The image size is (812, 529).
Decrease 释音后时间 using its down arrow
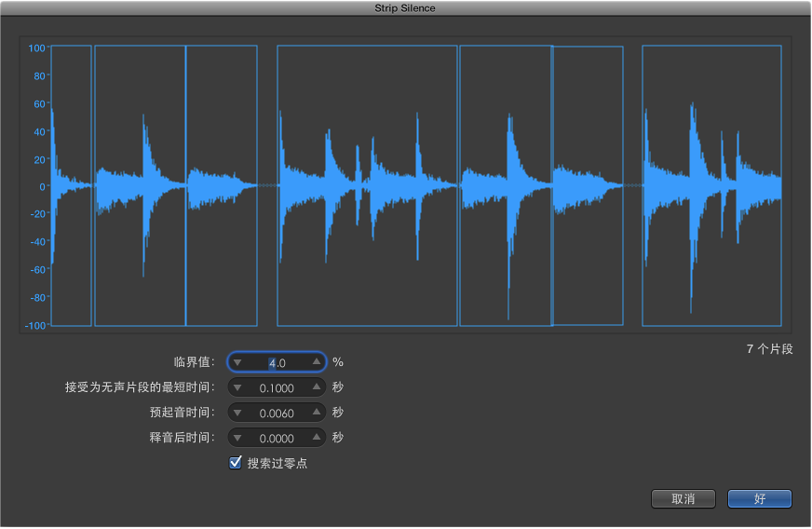[237, 438]
